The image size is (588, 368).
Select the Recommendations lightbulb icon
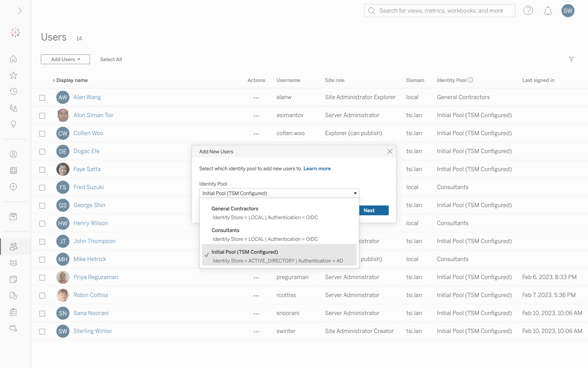tap(14, 124)
